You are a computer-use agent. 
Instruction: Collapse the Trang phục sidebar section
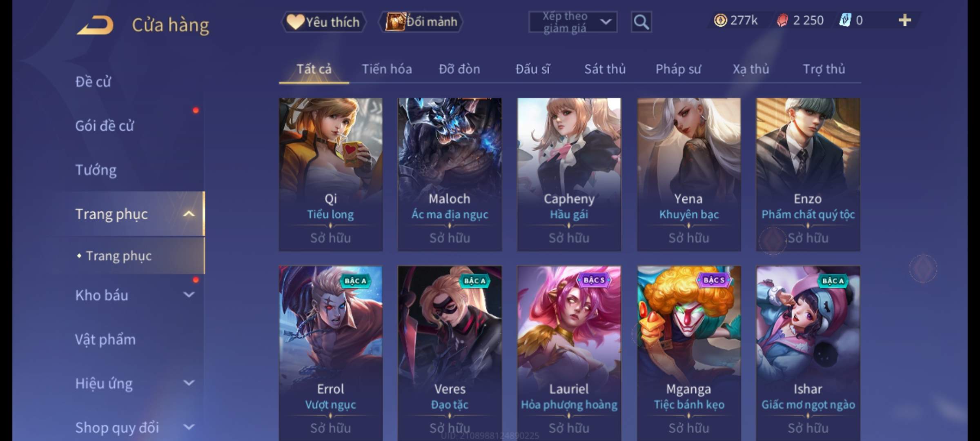coord(189,214)
